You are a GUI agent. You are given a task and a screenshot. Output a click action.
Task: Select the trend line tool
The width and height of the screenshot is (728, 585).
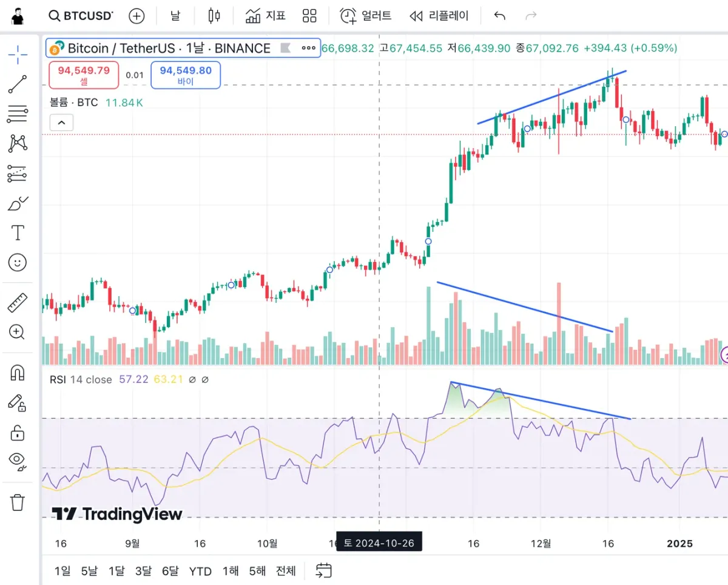click(18, 84)
